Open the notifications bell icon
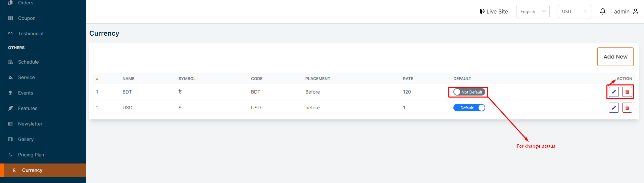Viewport: 644px width, 183px height. click(603, 11)
